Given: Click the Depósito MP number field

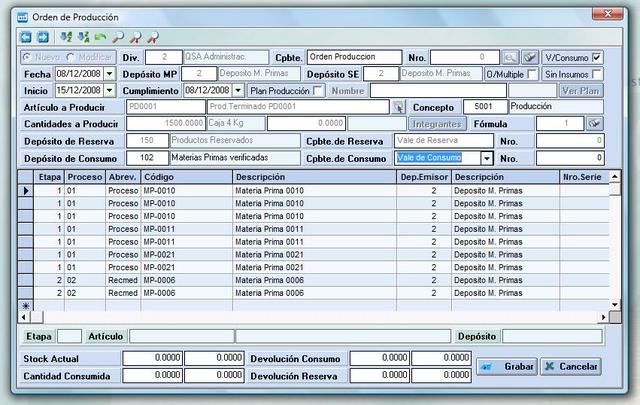Looking at the screenshot, I should (x=199, y=74).
